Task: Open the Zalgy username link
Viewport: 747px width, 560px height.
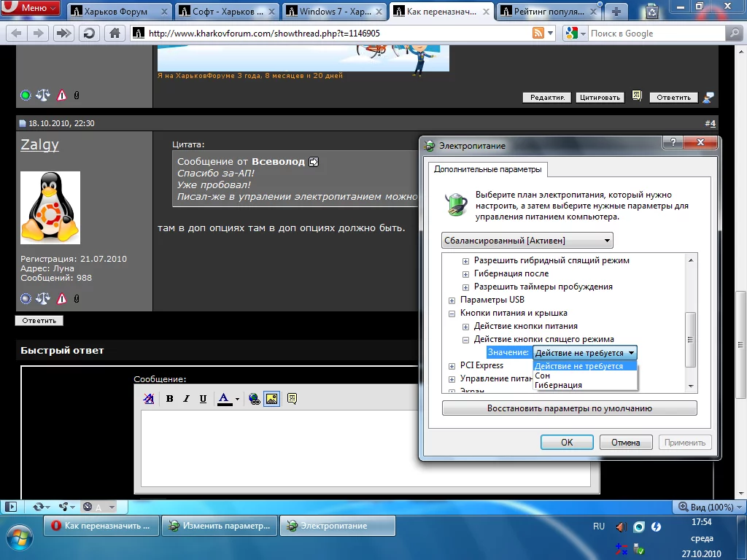Action: coord(39,144)
